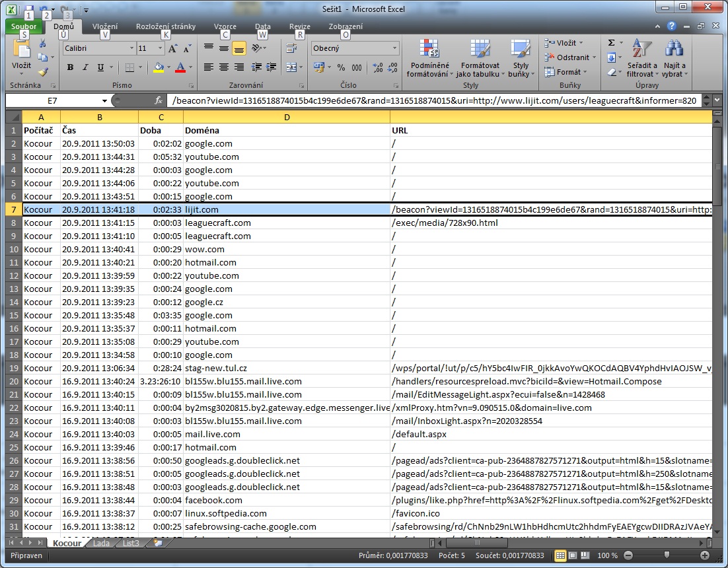Expand the fill color dropdown arrow
This screenshot has height=568, width=728.
click(168, 67)
